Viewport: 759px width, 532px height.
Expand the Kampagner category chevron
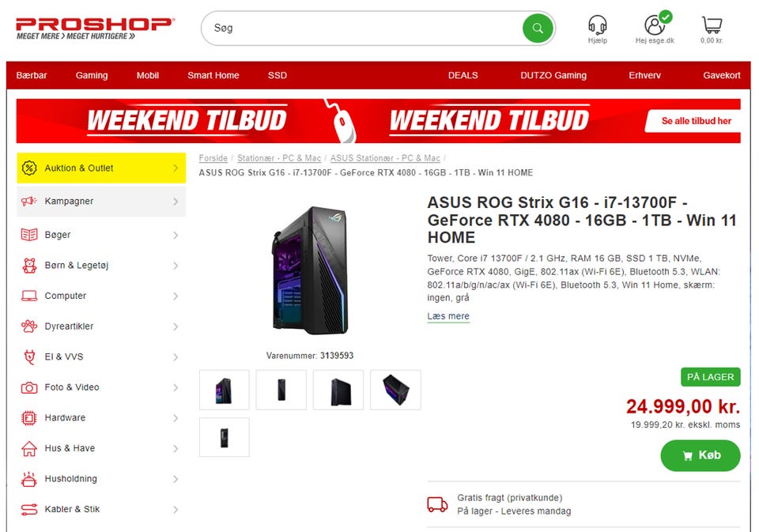coord(176,202)
